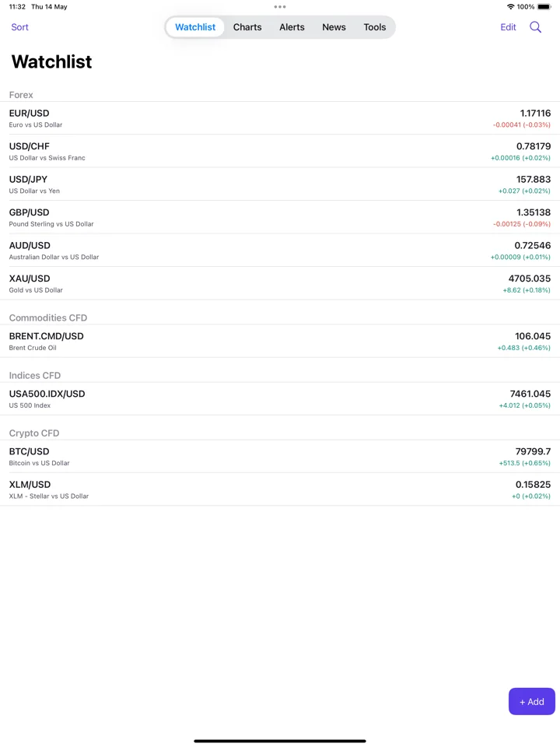The height and width of the screenshot is (747, 560).
Task: Open XAU/USD Gold vs US Dollar
Action: (280, 283)
